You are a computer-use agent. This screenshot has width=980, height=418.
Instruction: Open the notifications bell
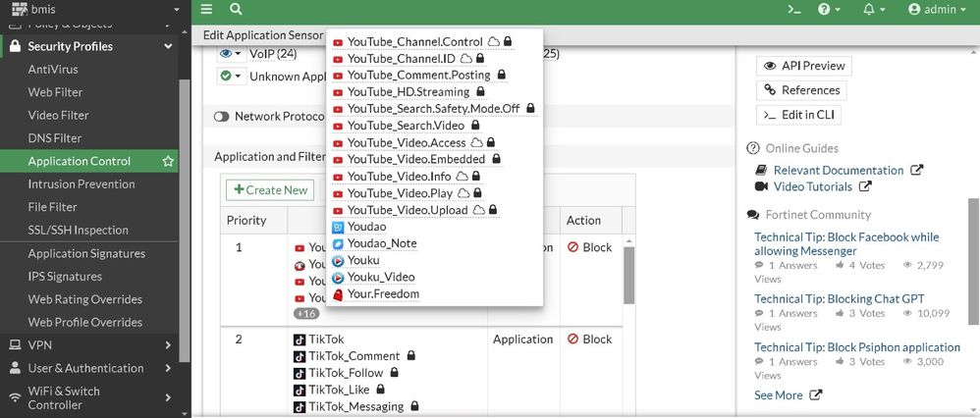click(869, 9)
